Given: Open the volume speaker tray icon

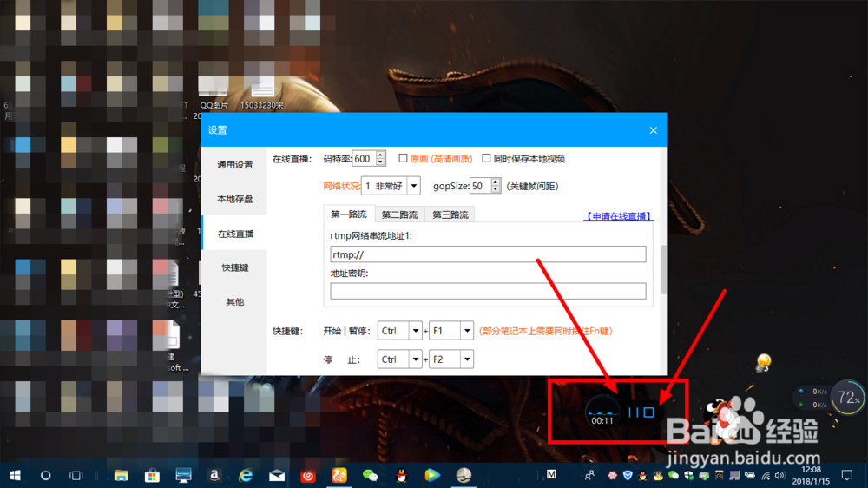Looking at the screenshot, I should tap(780, 475).
